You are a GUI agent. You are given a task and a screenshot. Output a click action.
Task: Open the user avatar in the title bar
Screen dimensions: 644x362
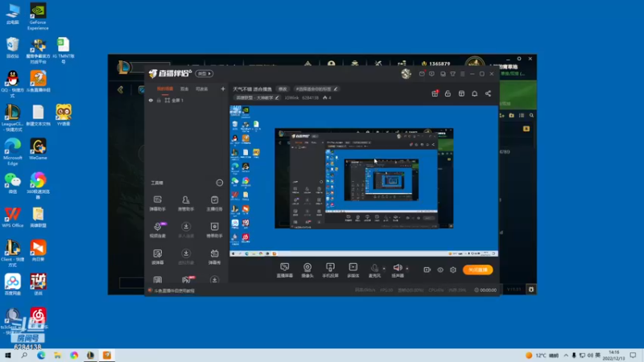[406, 73]
